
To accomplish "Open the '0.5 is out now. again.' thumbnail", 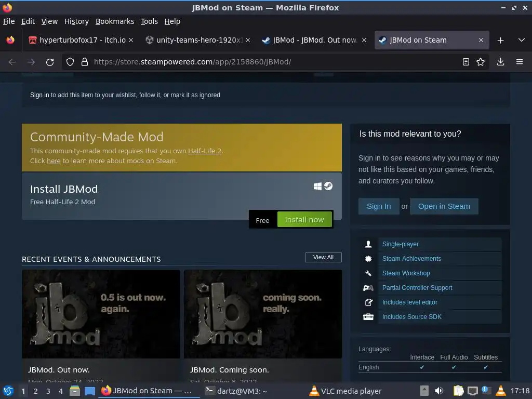I will click(101, 314).
